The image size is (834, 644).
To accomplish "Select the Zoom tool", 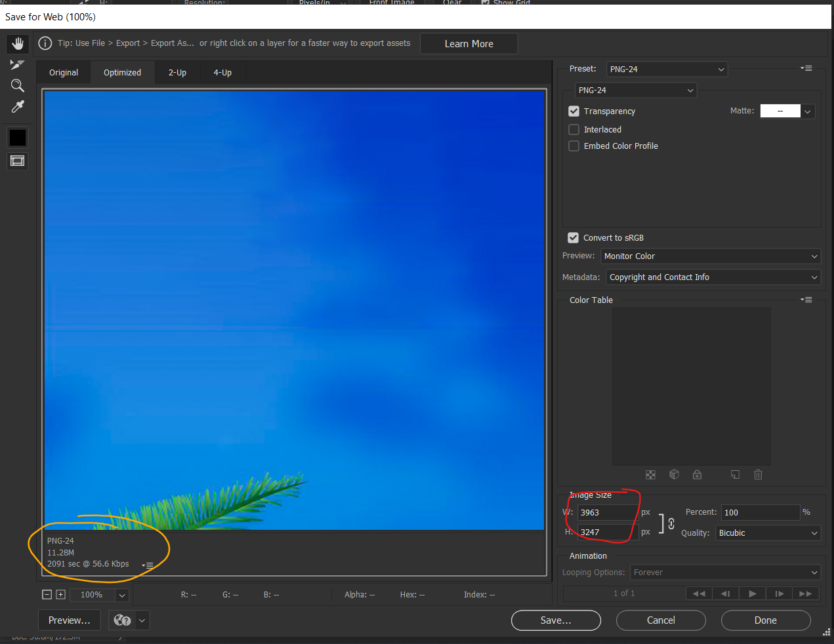I will pos(18,85).
